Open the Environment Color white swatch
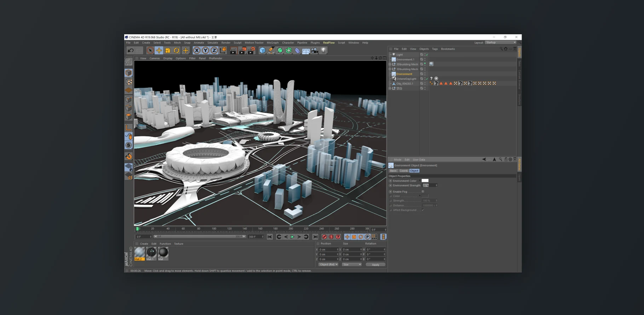The width and height of the screenshot is (644, 315). click(x=425, y=181)
